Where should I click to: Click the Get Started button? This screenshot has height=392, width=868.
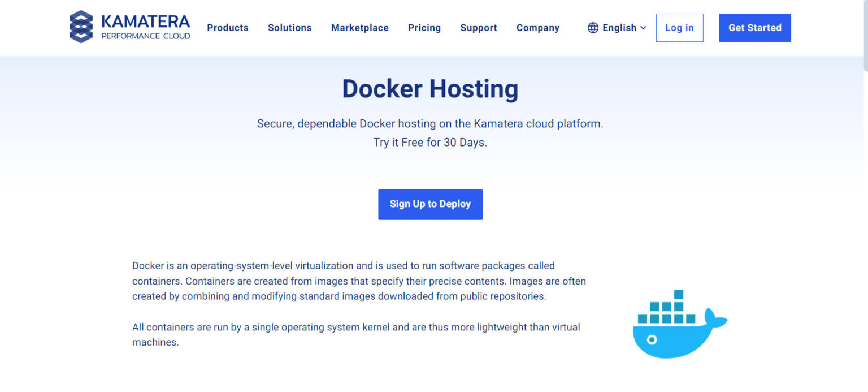[755, 28]
